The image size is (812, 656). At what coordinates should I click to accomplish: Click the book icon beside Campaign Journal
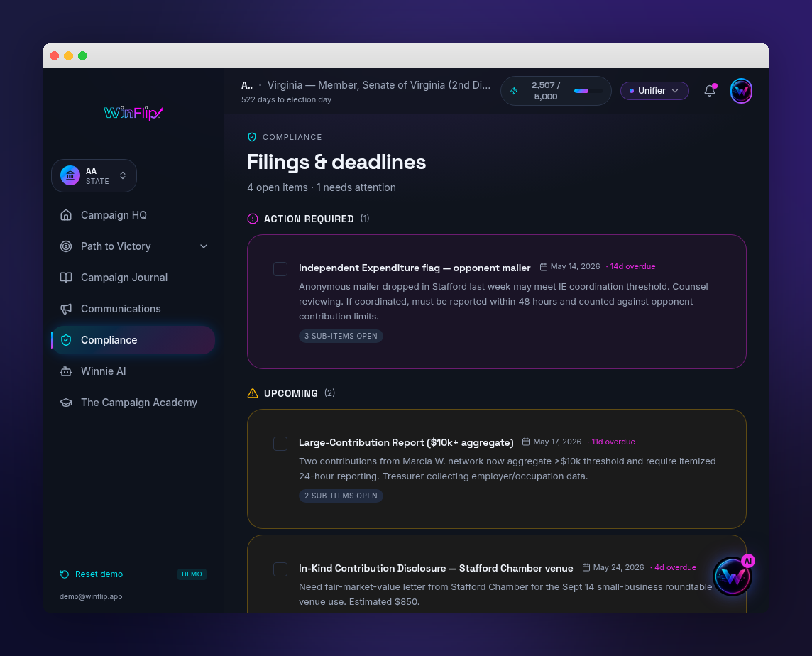pos(66,277)
